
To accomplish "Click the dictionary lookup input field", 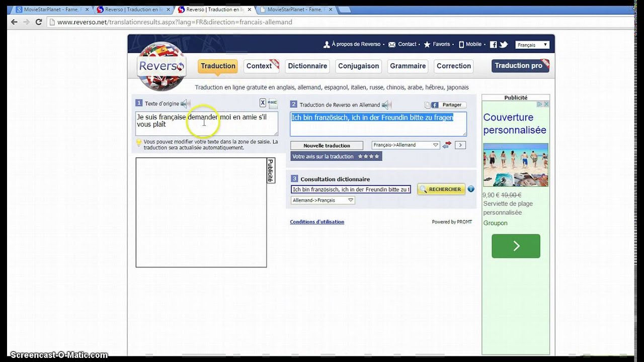I will (351, 190).
